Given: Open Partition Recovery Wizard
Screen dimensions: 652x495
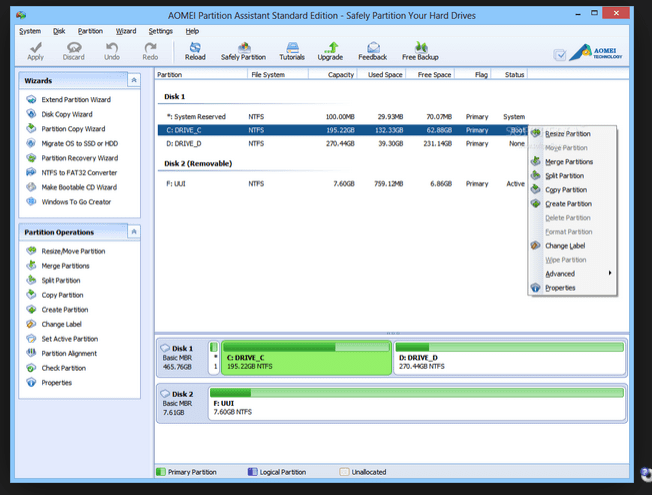Looking at the screenshot, I should [72, 158].
